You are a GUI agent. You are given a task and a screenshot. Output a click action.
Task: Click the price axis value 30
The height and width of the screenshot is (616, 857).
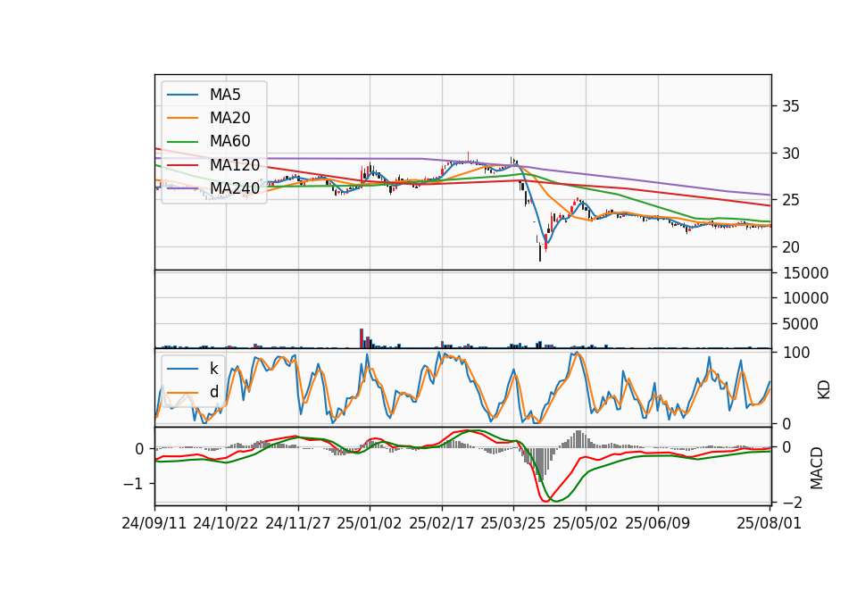point(791,154)
